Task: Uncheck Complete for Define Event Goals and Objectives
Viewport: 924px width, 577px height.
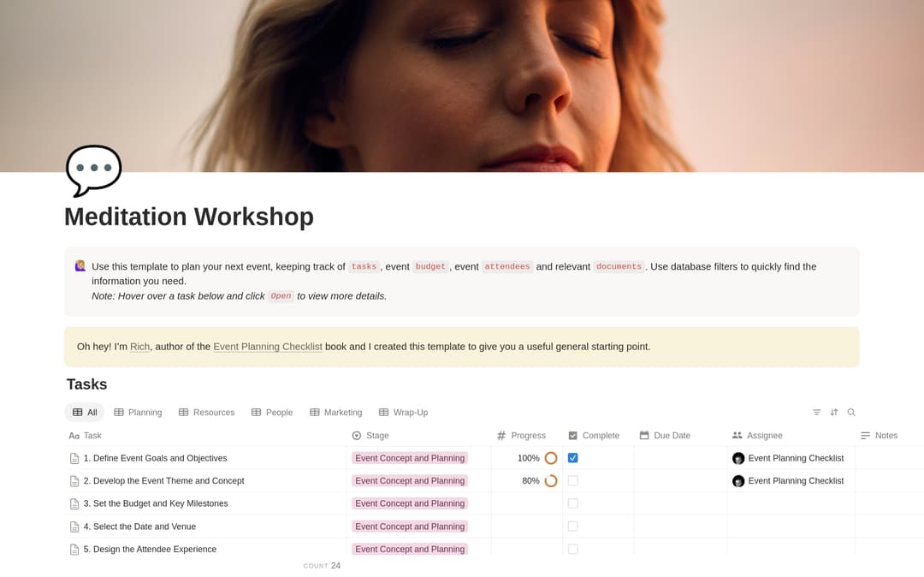Action: coord(572,458)
